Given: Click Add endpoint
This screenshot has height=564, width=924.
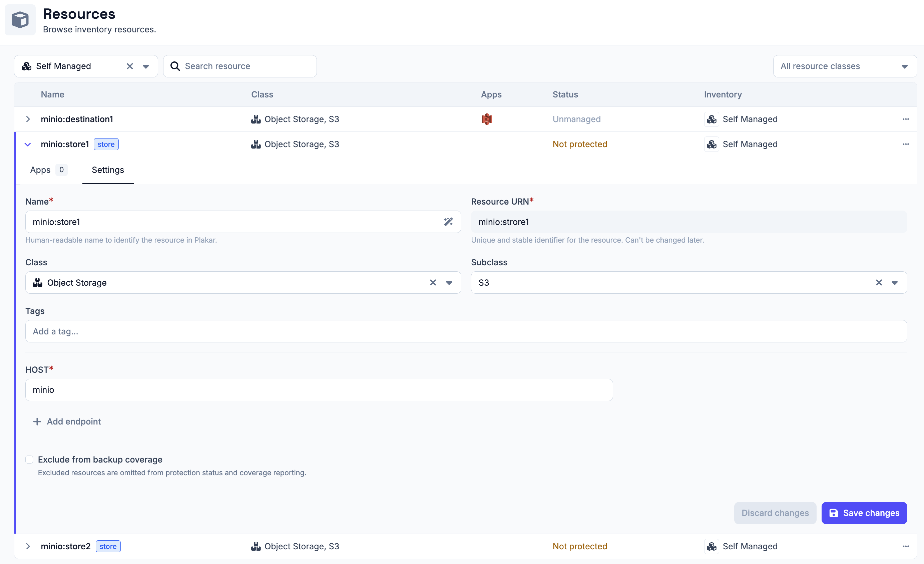Looking at the screenshot, I should point(67,421).
